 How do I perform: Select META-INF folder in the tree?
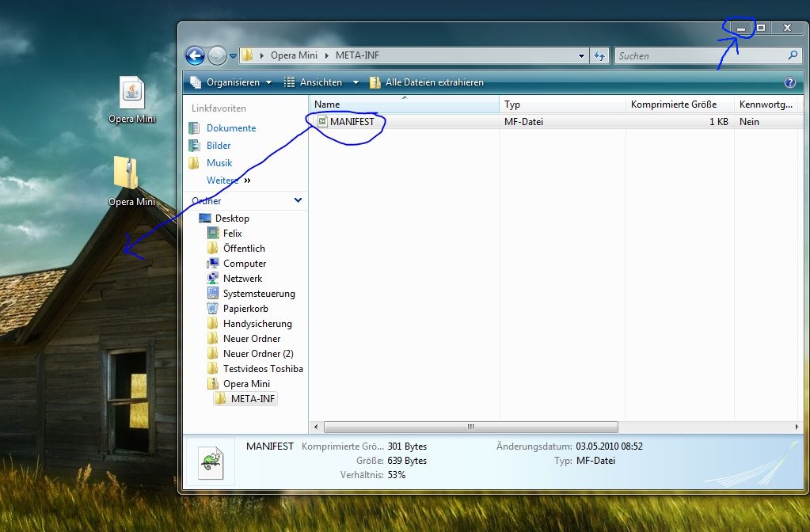pyautogui.click(x=253, y=399)
